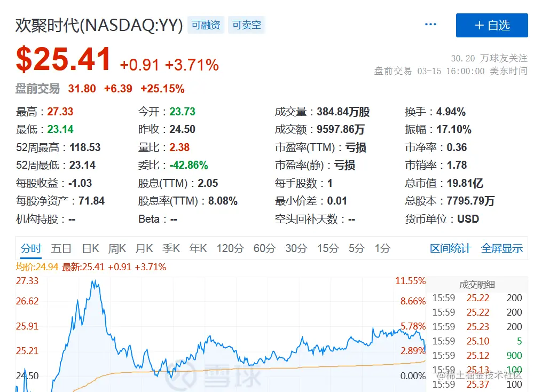Click the 可融资 tag

pos(206,25)
